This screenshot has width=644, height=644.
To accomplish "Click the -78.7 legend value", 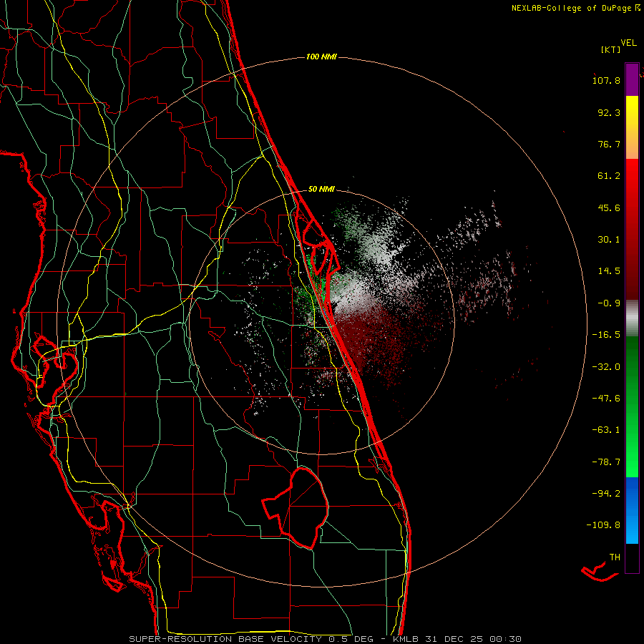I will (x=606, y=462).
